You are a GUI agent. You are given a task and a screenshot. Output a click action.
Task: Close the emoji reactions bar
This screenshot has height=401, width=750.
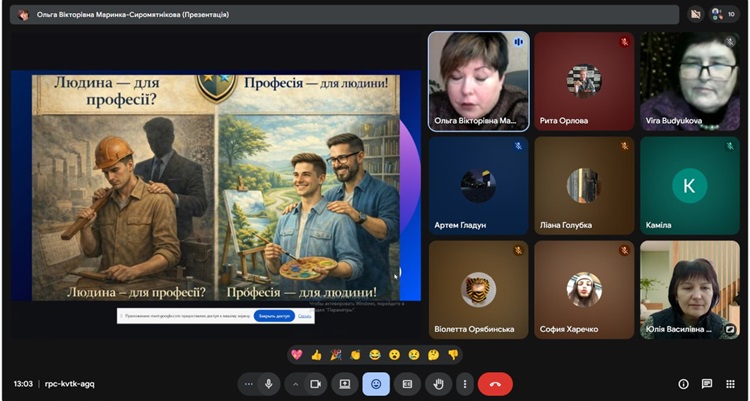coord(376,384)
